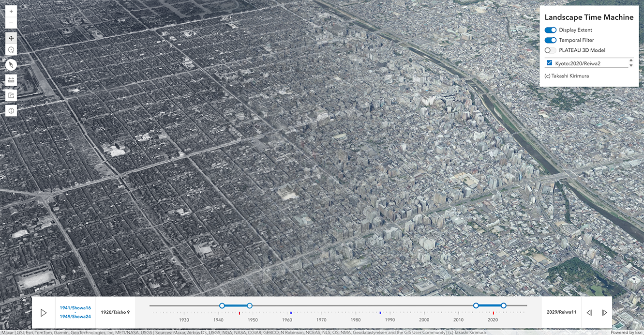Screen dimensions: 644x335
Task: Play the time slider animation
Action: coord(44,313)
